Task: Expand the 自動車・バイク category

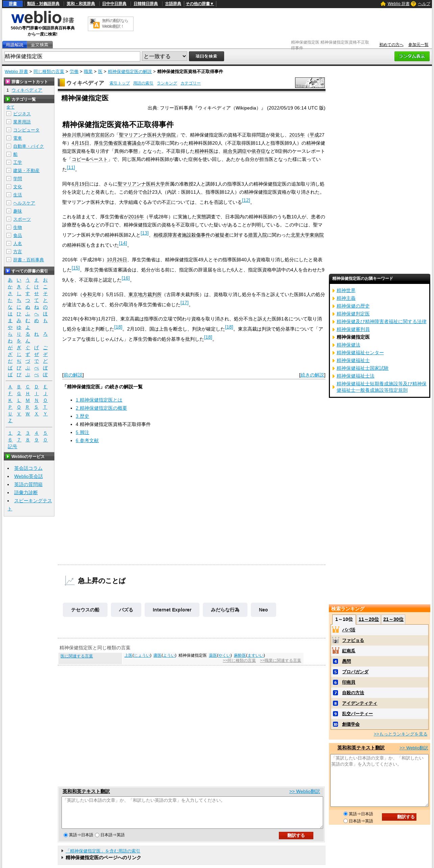Action: click(x=9, y=146)
